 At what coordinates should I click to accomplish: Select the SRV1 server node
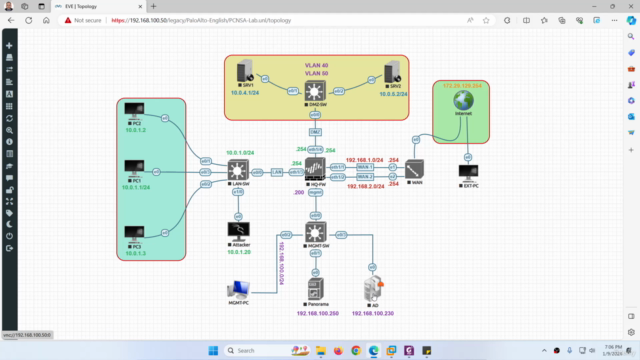pos(245,71)
